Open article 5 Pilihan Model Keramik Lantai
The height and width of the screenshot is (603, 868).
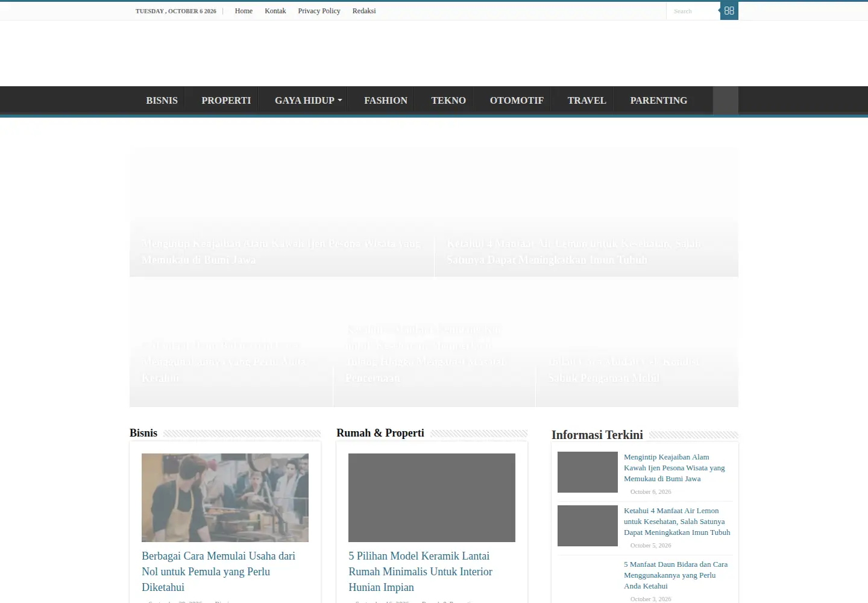point(420,571)
